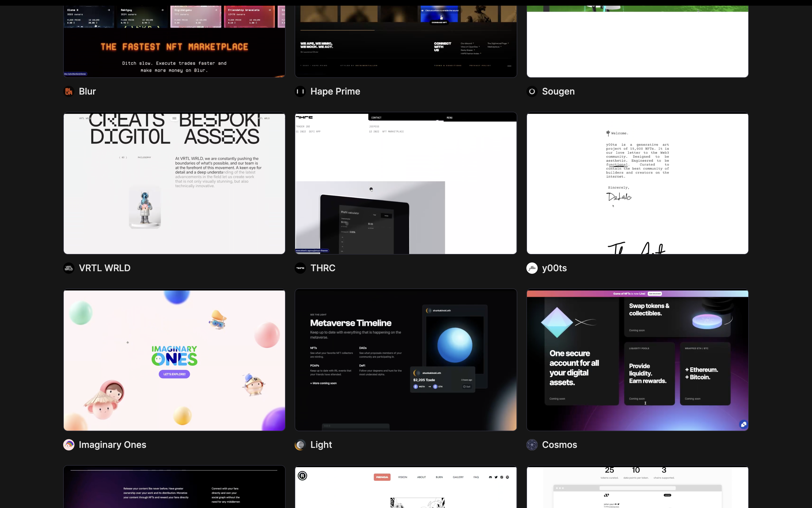The width and height of the screenshot is (812, 508).
Task: Click MENU in THRC preview header
Action: point(450,118)
